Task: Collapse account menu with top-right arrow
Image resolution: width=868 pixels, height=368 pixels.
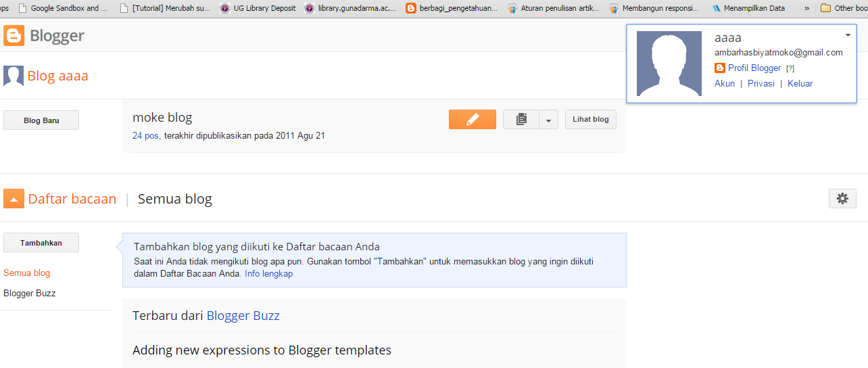Action: coord(848,34)
